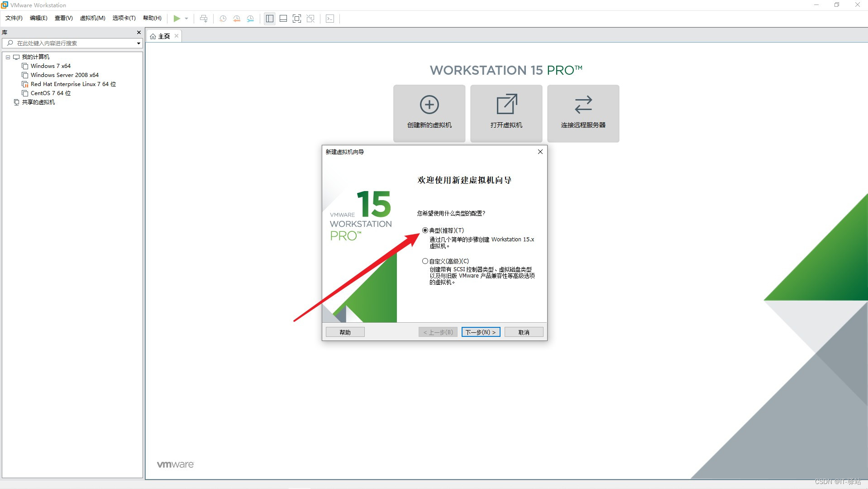Click the 打开虚拟机 tile
This screenshot has width=868, height=489.
pyautogui.click(x=506, y=113)
